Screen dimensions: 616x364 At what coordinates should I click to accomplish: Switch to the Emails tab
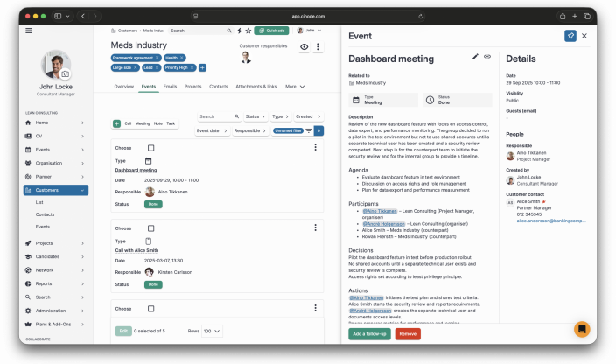170,87
